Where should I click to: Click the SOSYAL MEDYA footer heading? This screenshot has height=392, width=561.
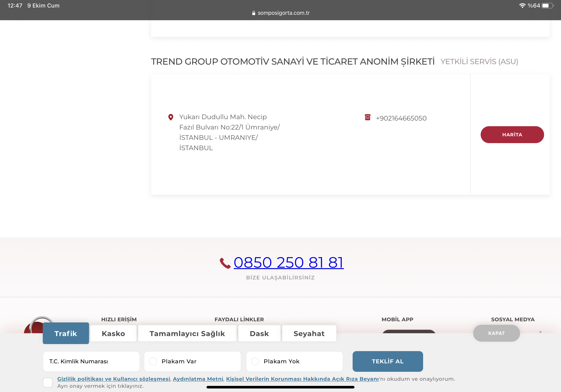[513, 319]
